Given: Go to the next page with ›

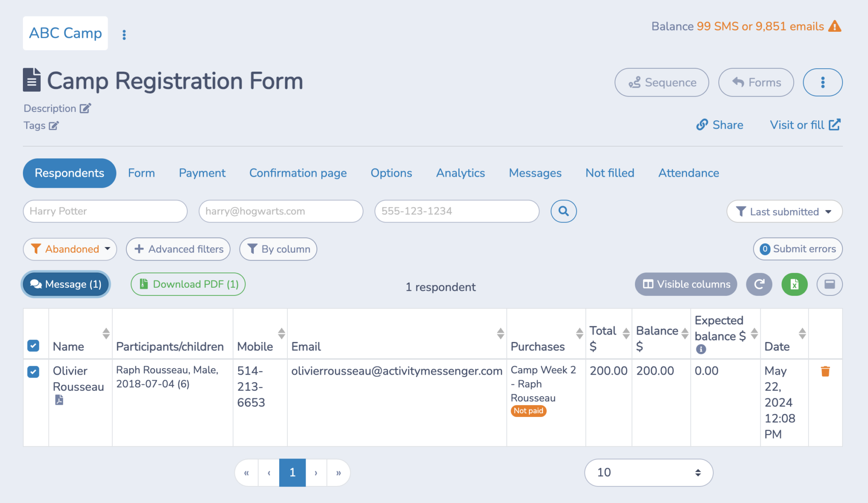Looking at the screenshot, I should [316, 472].
